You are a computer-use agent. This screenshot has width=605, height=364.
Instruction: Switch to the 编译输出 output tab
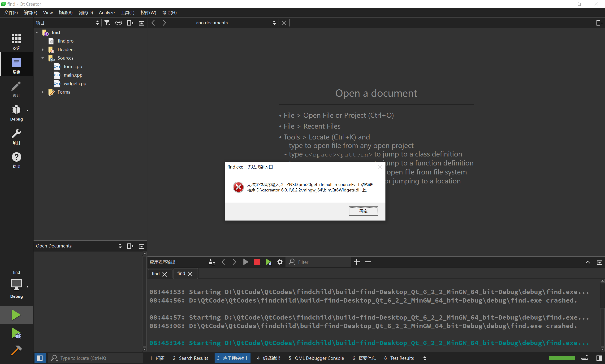(268, 358)
